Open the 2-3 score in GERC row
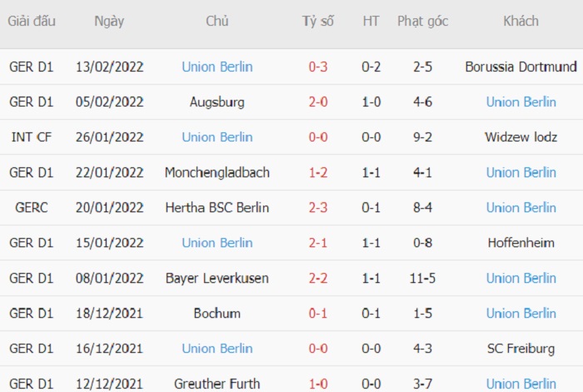Screen dimensions: 583x392 pos(318,208)
